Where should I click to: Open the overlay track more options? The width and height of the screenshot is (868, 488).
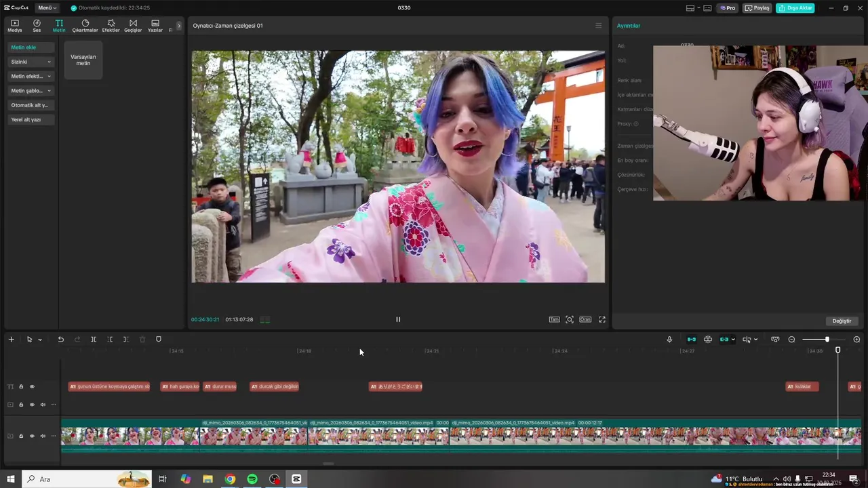[x=54, y=405]
